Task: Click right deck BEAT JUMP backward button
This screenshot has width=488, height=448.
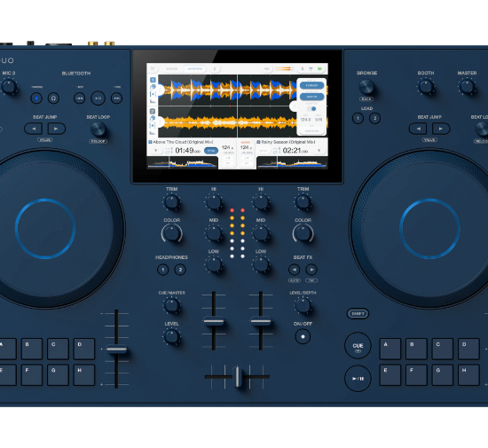Action: [418, 129]
